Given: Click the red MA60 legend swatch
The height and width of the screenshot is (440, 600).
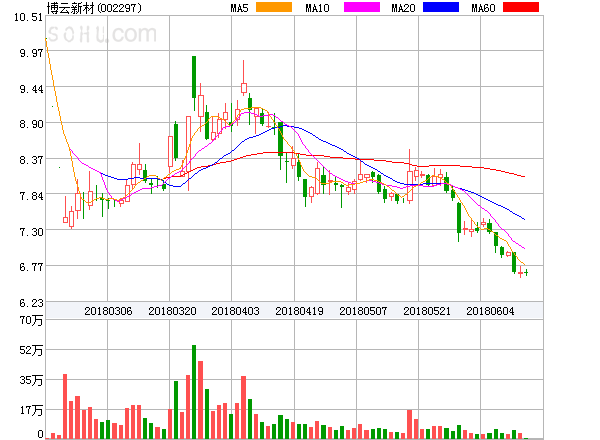Looking at the screenshot, I should [521, 7].
